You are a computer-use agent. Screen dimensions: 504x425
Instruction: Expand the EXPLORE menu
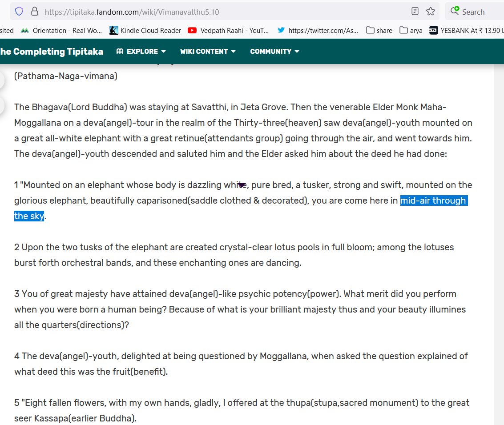[x=141, y=52]
